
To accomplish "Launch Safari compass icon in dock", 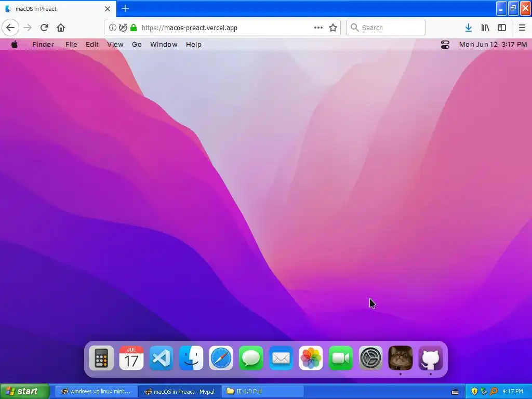I will [x=221, y=358].
